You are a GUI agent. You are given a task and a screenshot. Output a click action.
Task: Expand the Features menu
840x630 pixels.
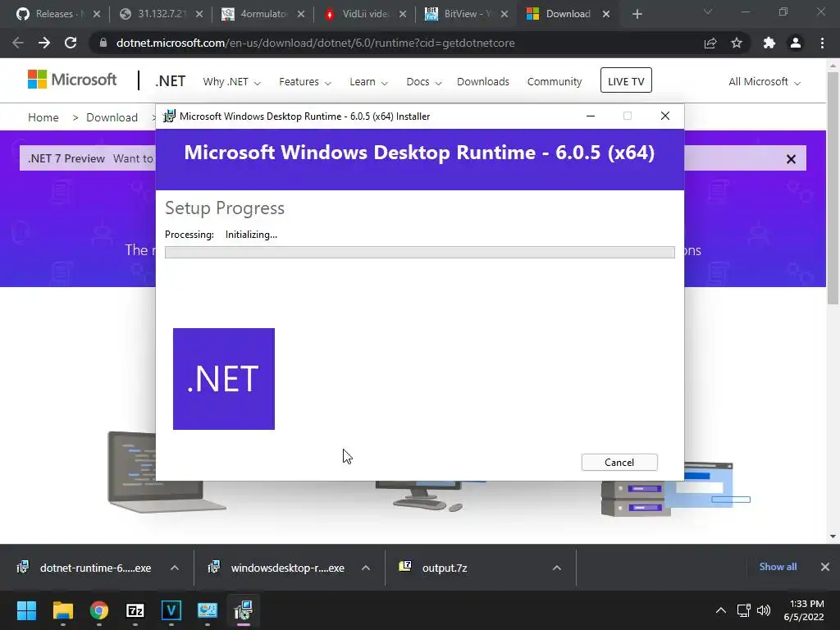click(305, 82)
